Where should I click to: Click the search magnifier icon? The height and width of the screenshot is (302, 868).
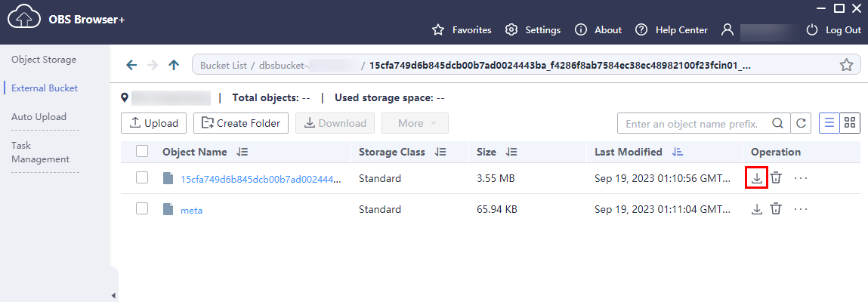tap(777, 123)
